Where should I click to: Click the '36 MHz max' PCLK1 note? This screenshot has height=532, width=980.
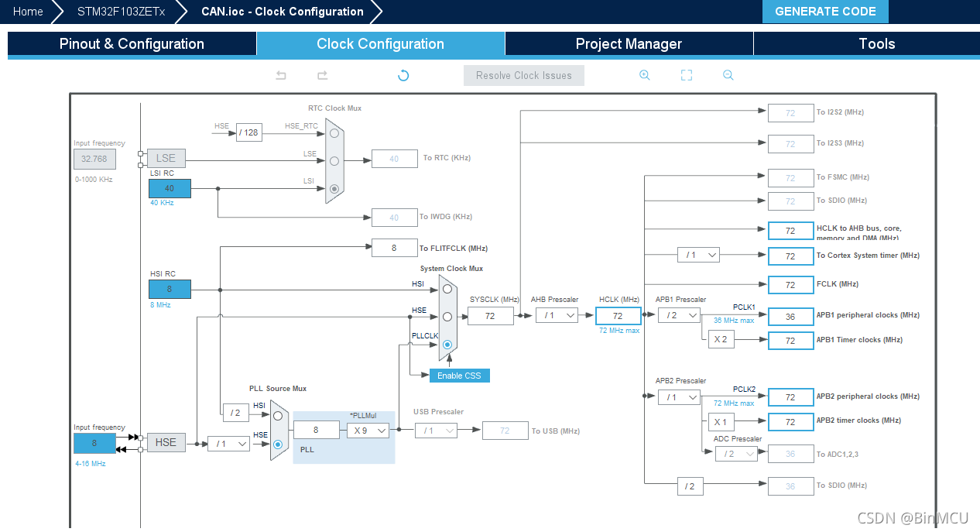734,321
